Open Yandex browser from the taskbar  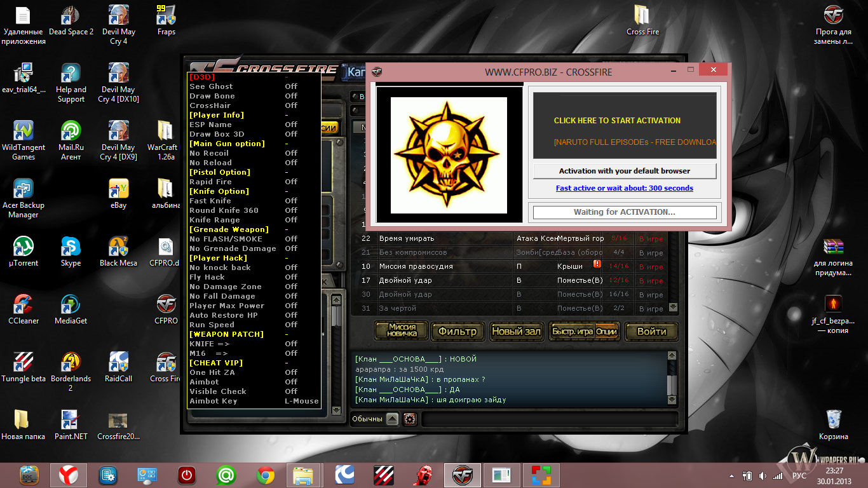pyautogui.click(x=69, y=475)
